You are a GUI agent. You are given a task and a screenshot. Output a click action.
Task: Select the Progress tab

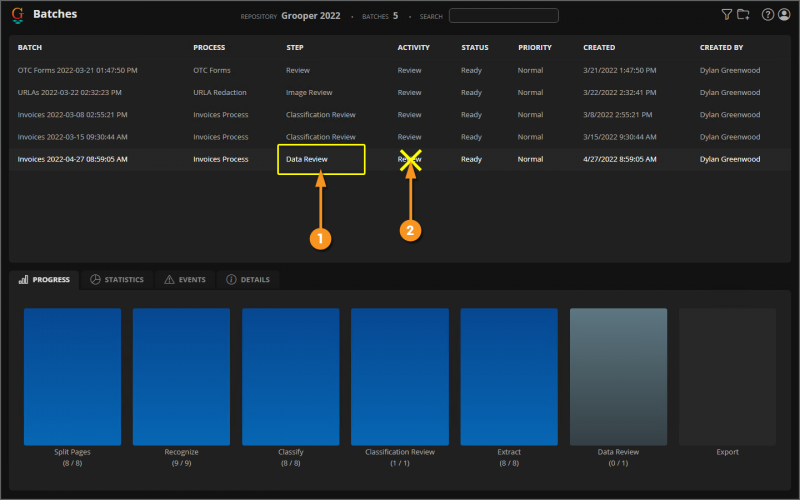(x=44, y=280)
